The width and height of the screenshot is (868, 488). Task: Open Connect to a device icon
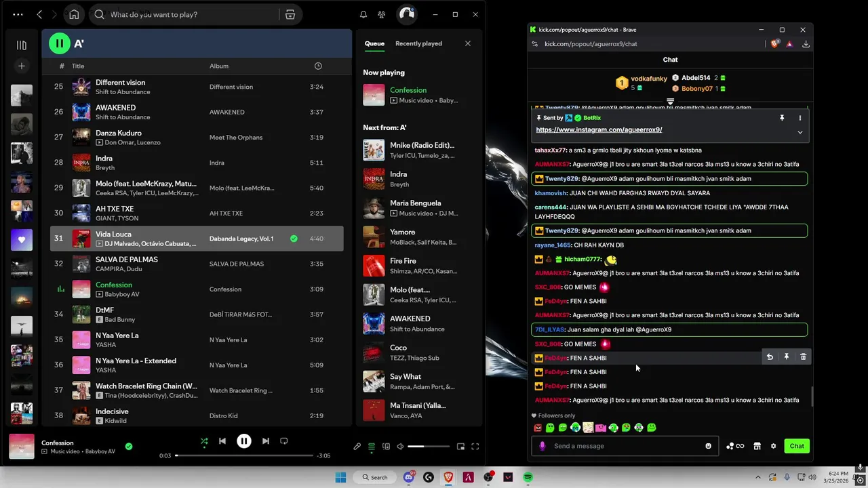[386, 447]
